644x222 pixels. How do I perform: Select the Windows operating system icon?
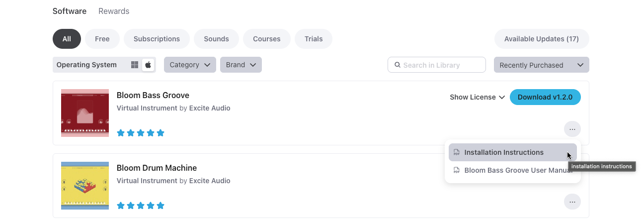pyautogui.click(x=135, y=65)
